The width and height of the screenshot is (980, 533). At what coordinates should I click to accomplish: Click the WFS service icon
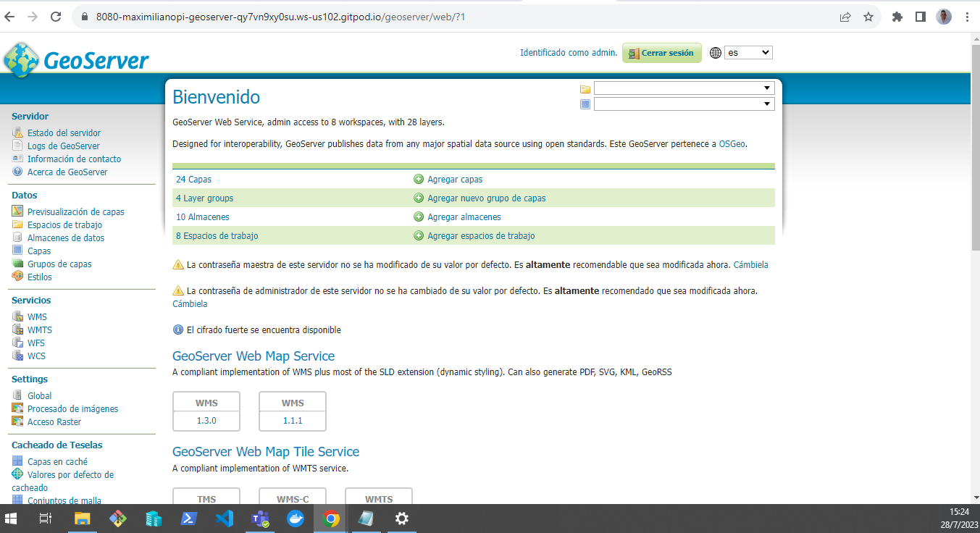tap(17, 343)
